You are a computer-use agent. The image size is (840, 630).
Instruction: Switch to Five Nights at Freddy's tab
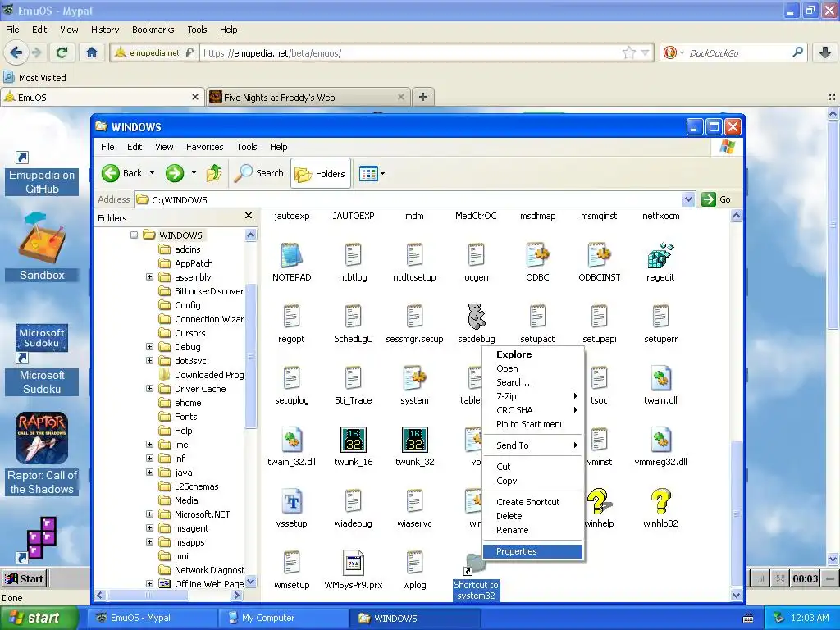click(308, 97)
